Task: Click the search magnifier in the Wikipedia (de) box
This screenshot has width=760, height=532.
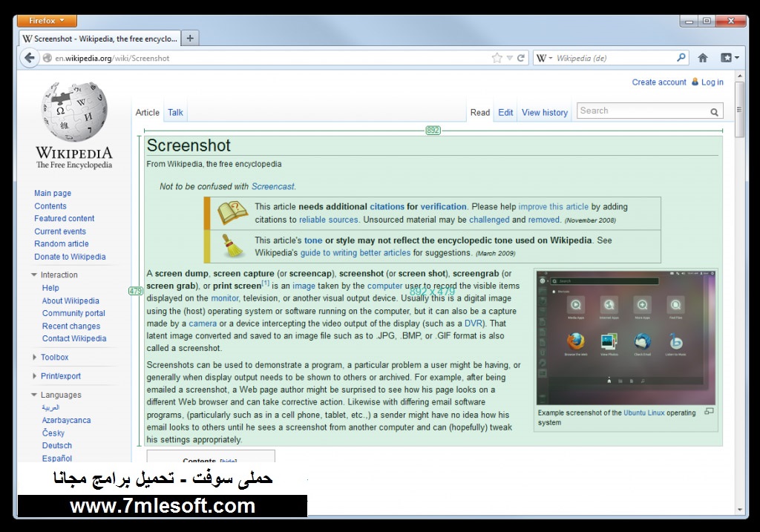Action: [681, 58]
